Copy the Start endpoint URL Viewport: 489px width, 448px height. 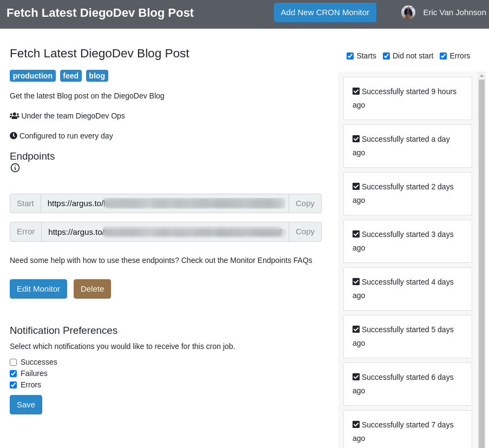click(x=305, y=203)
